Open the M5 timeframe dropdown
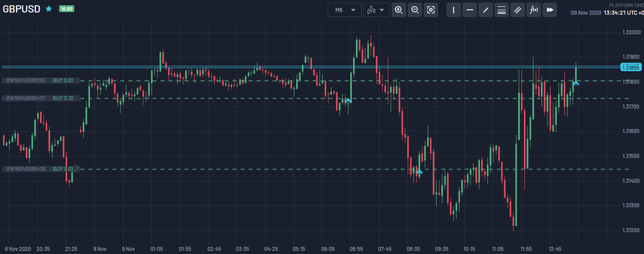The width and height of the screenshot is (644, 254). (x=345, y=10)
